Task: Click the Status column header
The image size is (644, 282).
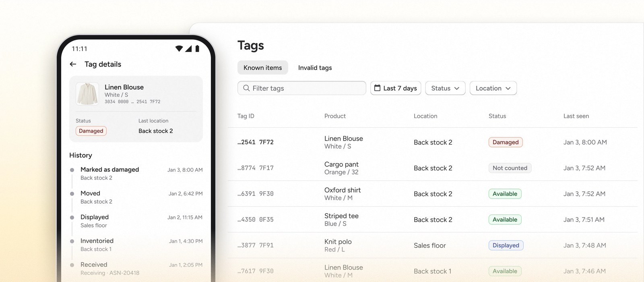Action: pyautogui.click(x=497, y=116)
